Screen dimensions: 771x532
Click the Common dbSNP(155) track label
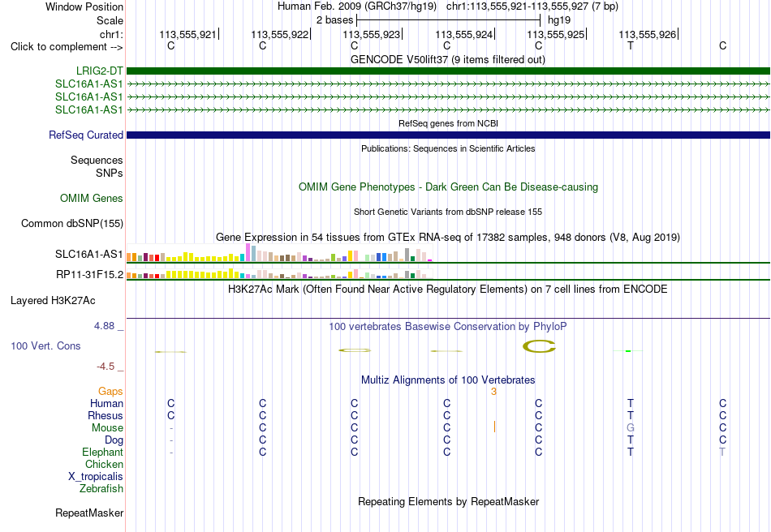coord(72,224)
